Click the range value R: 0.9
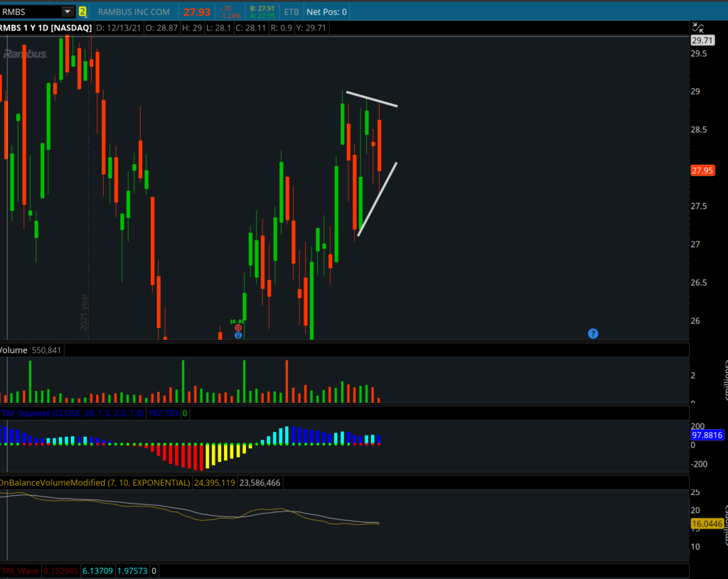 tap(281, 28)
